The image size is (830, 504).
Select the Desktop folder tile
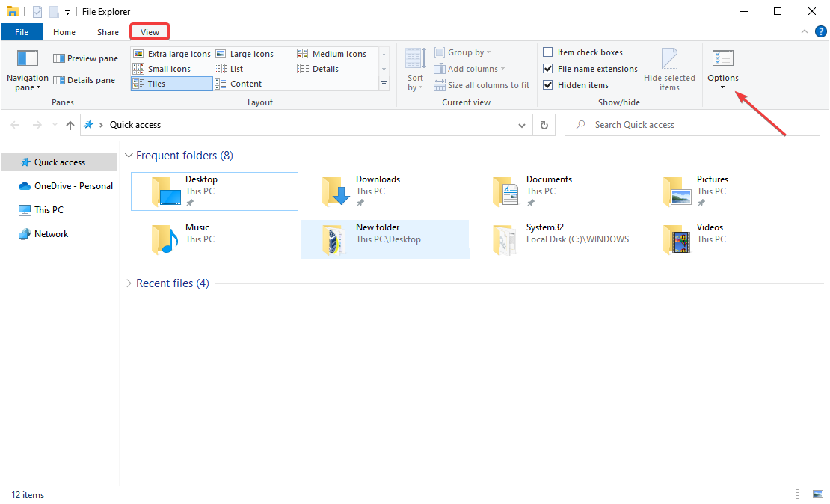(x=215, y=191)
